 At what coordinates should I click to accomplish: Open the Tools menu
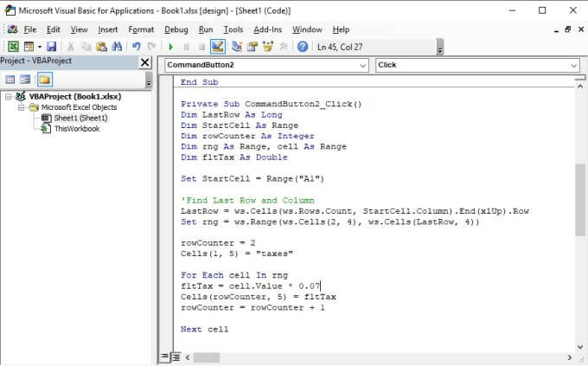pos(233,29)
